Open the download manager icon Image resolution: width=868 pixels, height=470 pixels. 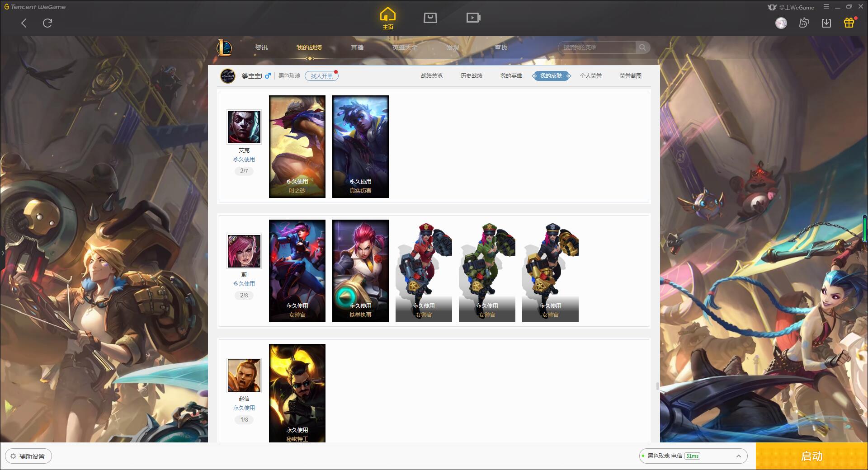(x=826, y=23)
